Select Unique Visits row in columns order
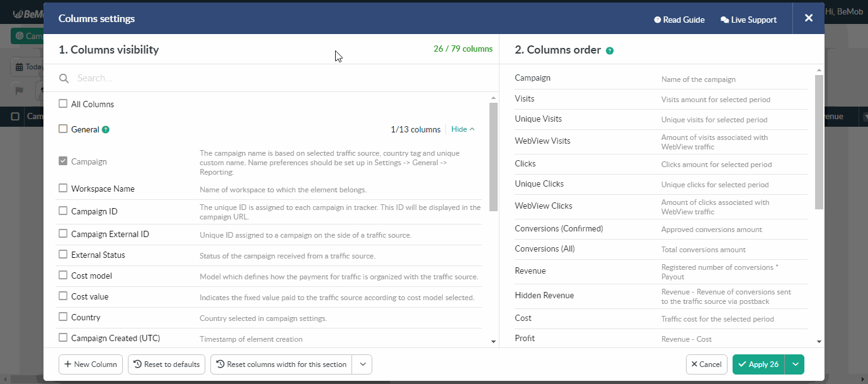This screenshot has height=384, width=868. 661,119
